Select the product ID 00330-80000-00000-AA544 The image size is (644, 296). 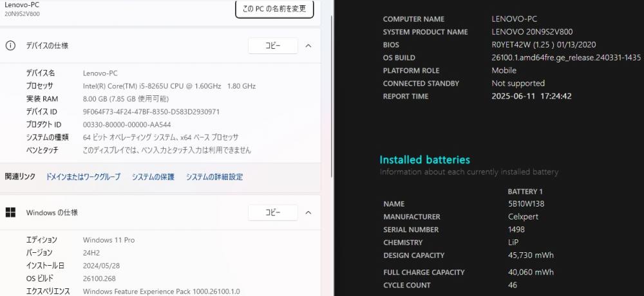[127, 124]
